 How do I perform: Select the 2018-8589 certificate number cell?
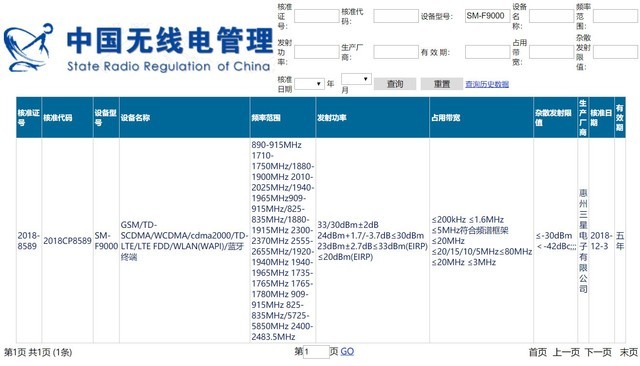(29, 241)
